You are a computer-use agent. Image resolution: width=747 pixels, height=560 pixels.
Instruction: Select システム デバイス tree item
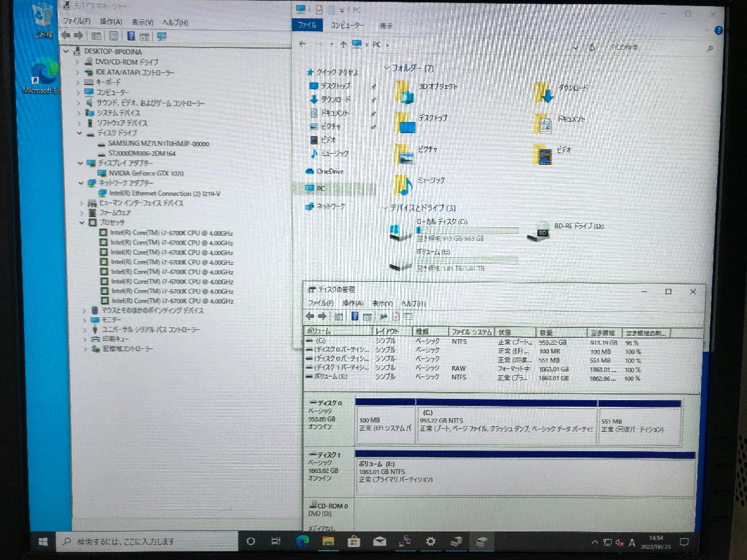118,113
